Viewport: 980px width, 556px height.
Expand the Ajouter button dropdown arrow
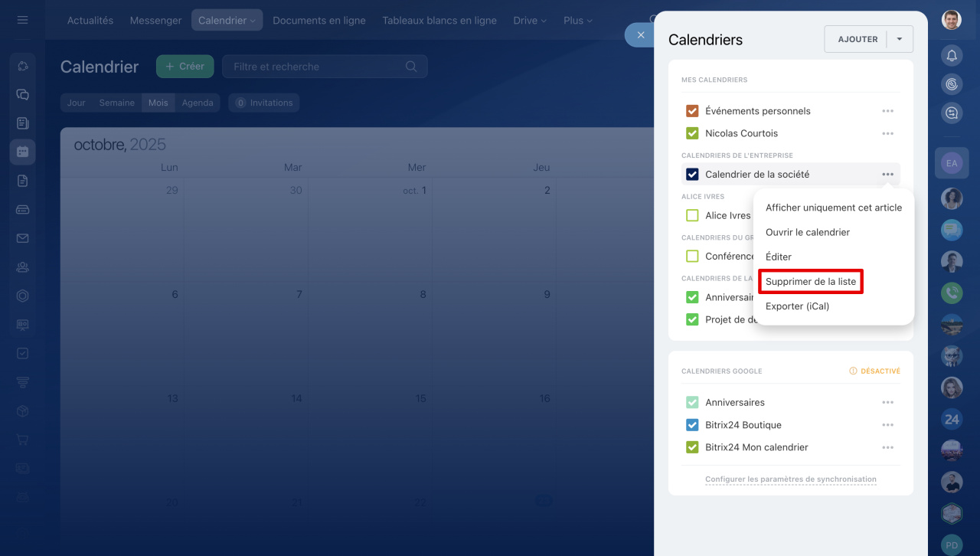(x=900, y=39)
